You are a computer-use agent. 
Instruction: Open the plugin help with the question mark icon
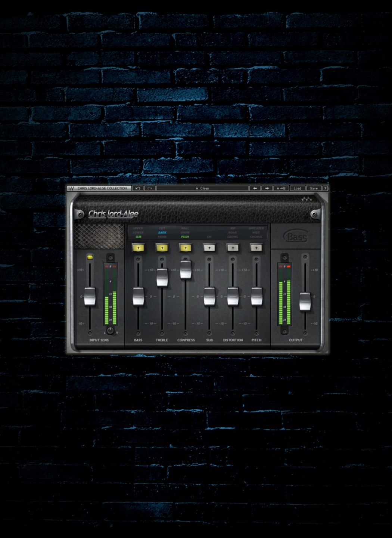coord(326,188)
